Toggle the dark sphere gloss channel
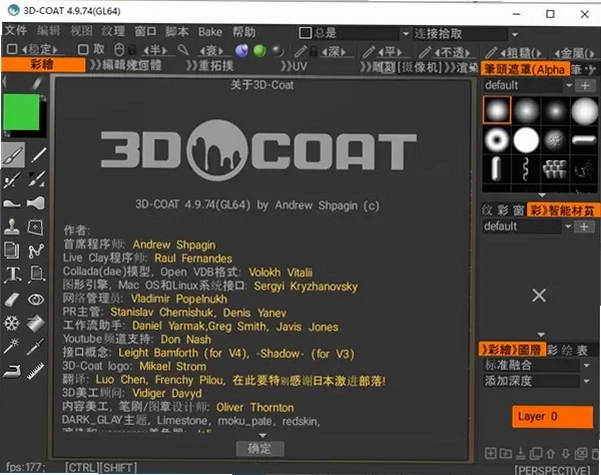This screenshot has width=601, height=475. [x=278, y=50]
